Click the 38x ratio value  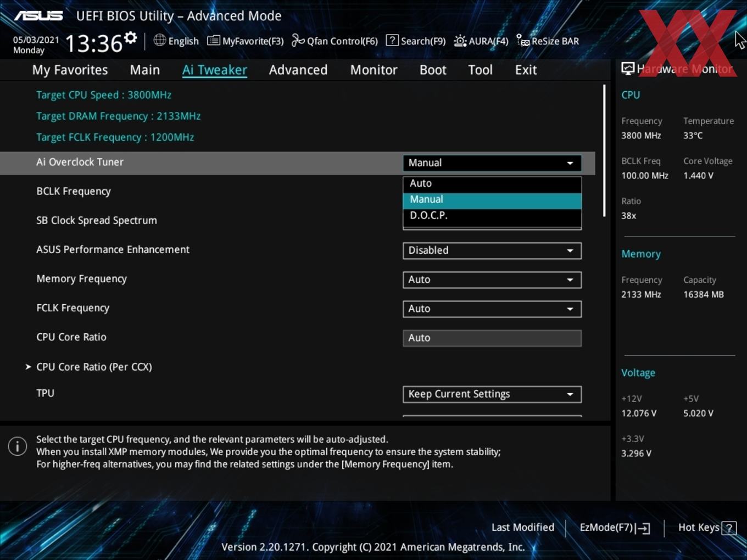[x=629, y=216]
